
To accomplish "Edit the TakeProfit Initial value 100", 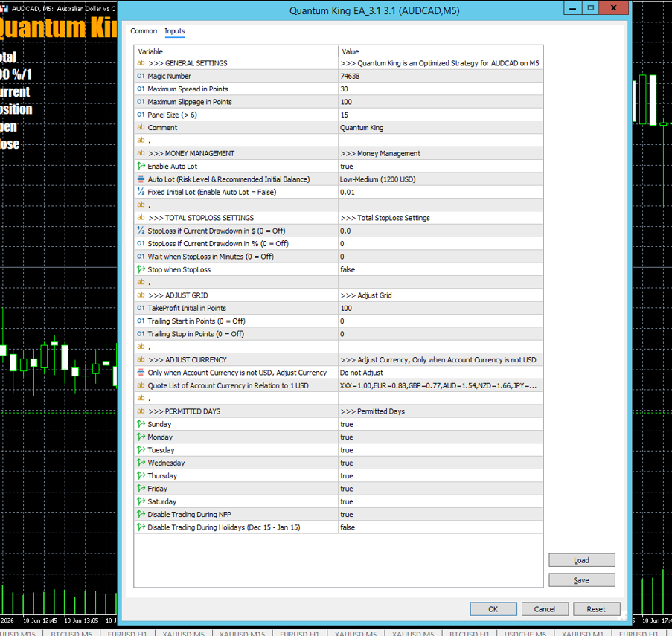I will pos(440,308).
